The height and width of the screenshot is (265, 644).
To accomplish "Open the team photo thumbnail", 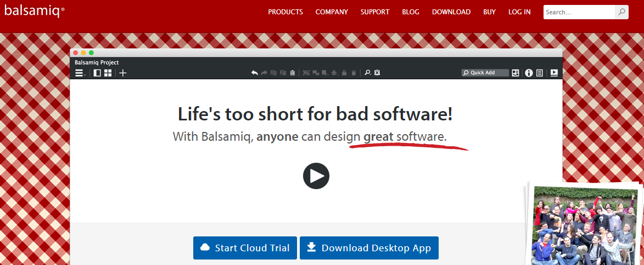I will [x=585, y=224].
